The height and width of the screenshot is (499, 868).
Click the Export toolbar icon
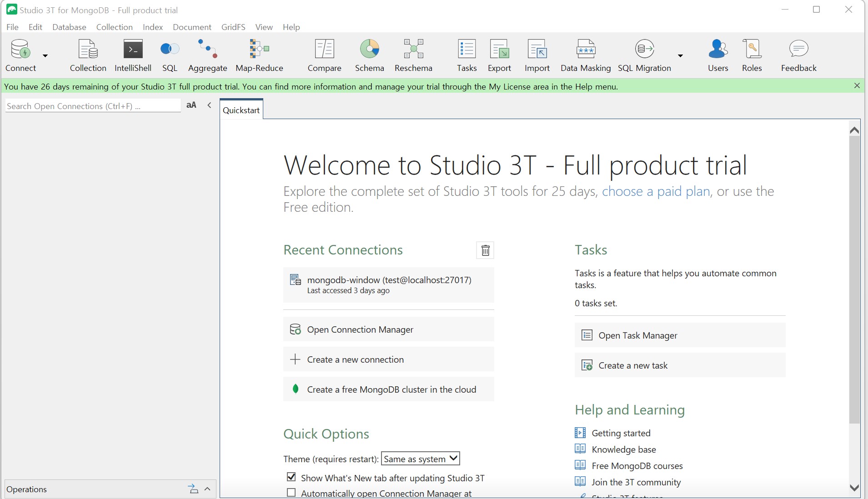(499, 55)
